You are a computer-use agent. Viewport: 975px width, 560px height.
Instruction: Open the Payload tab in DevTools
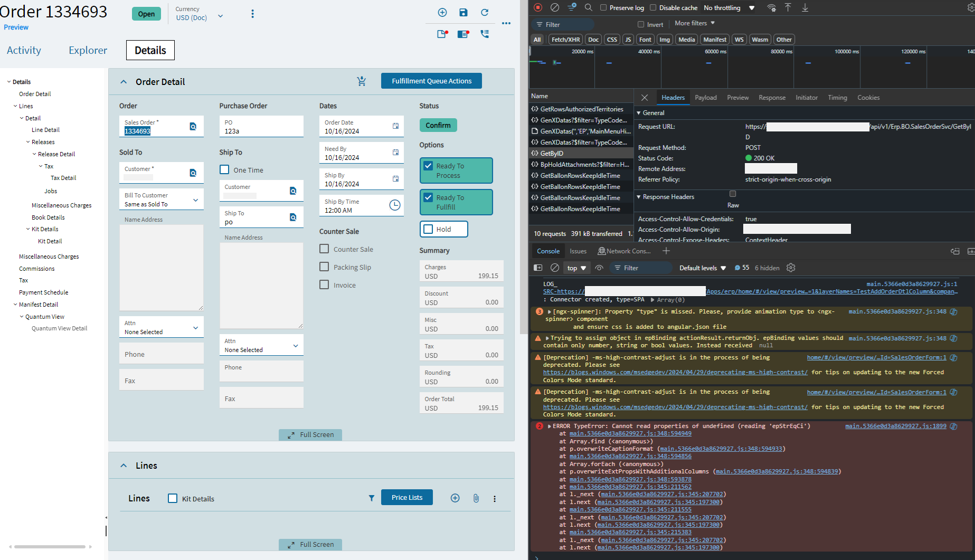pyautogui.click(x=705, y=98)
